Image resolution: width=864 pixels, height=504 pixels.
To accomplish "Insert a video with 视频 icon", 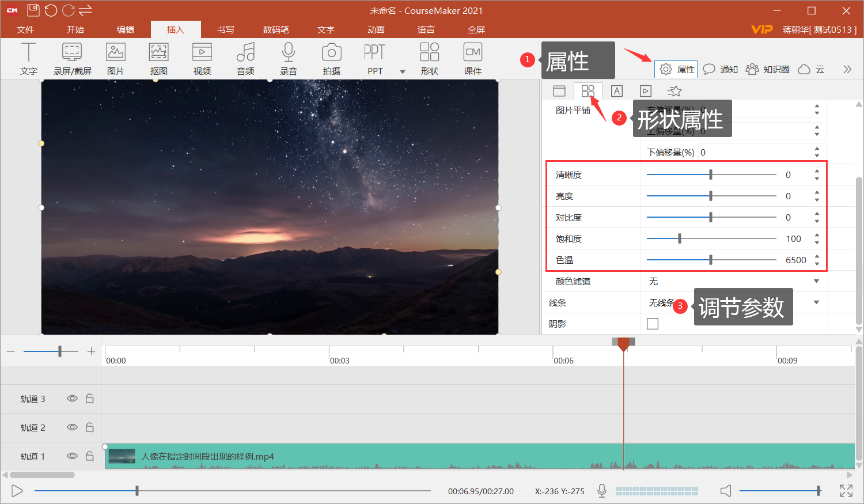I will [202, 59].
